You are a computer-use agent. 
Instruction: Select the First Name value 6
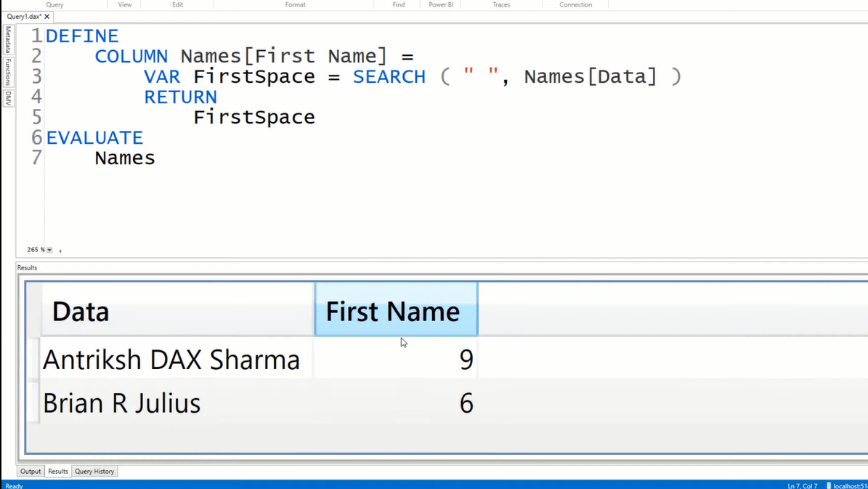(397, 403)
